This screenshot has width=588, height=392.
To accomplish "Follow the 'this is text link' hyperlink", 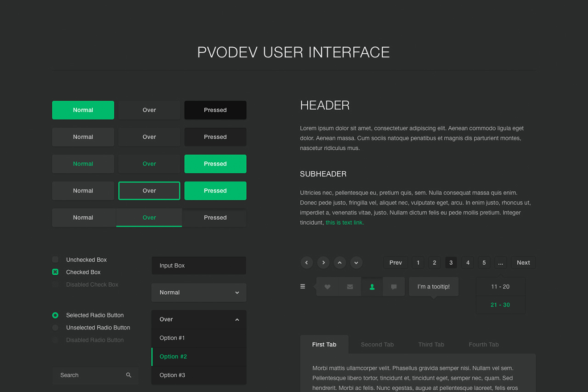I will (x=345, y=222).
